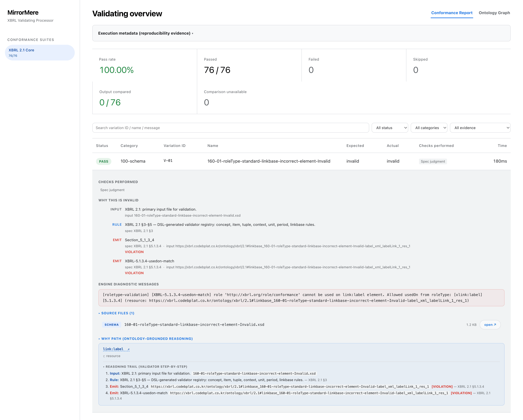Click the PASS status badge
The image size is (523, 420).
104,161
